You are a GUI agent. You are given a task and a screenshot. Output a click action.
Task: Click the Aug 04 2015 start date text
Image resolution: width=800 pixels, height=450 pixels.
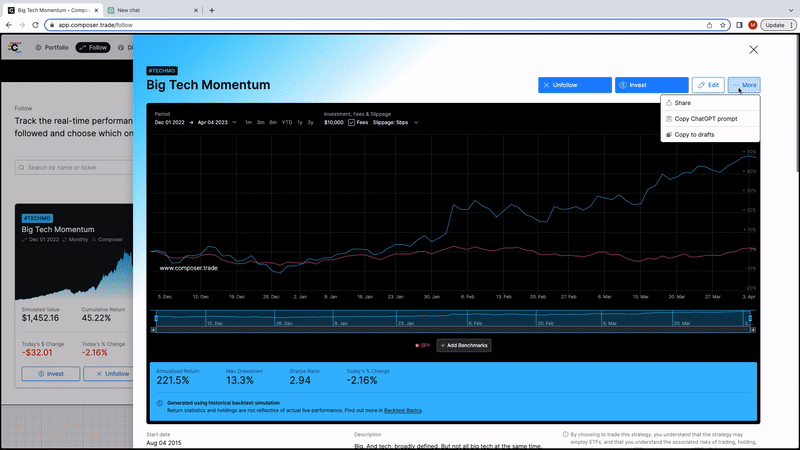tap(164, 443)
